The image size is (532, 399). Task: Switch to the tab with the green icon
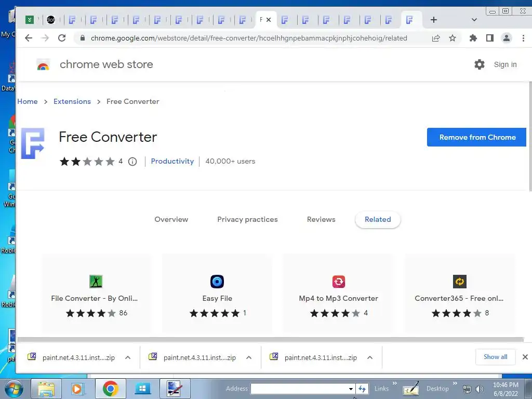click(30, 20)
